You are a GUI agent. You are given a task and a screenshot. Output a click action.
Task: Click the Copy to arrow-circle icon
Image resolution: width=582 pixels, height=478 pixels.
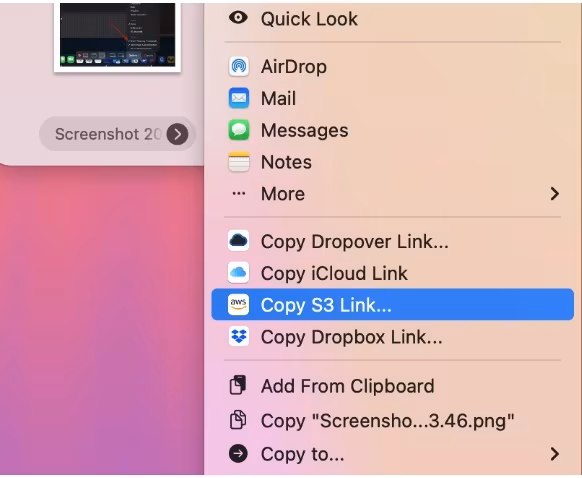[x=238, y=454]
